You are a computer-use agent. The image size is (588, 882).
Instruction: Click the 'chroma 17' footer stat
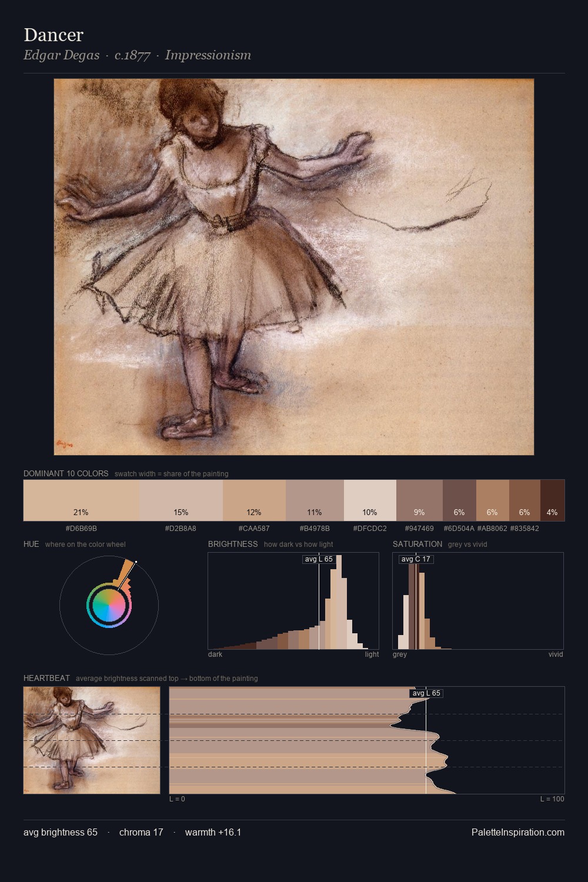pos(141,832)
